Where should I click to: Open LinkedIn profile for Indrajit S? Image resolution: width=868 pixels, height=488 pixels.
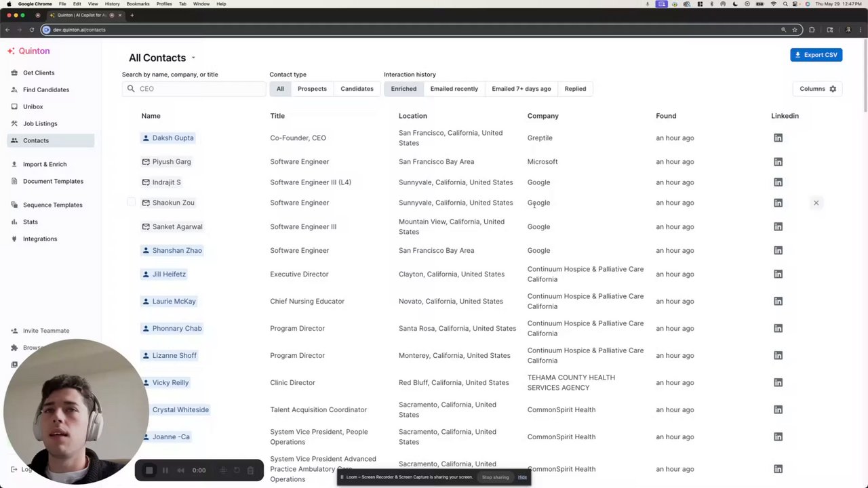tap(778, 182)
